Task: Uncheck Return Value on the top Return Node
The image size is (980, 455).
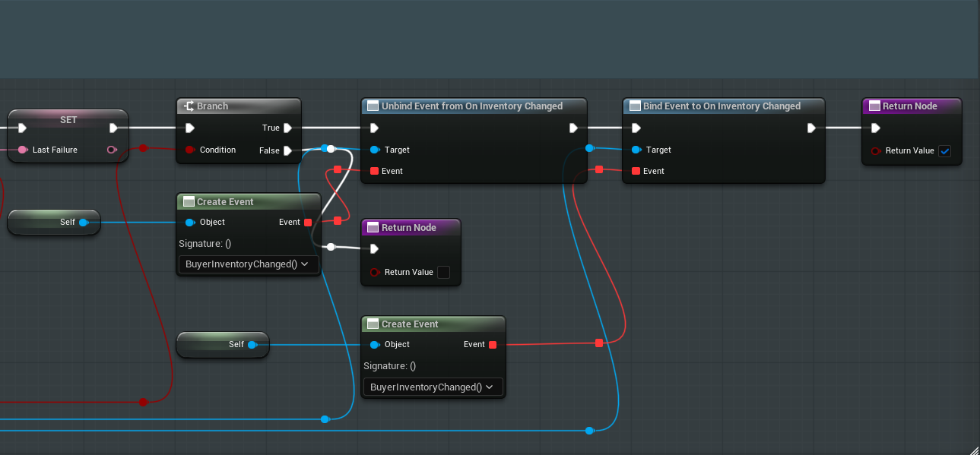Action: point(944,150)
